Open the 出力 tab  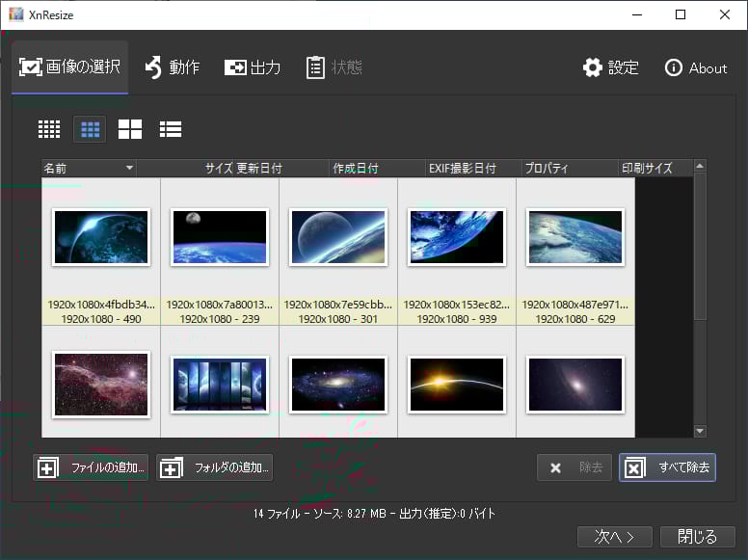(x=253, y=67)
